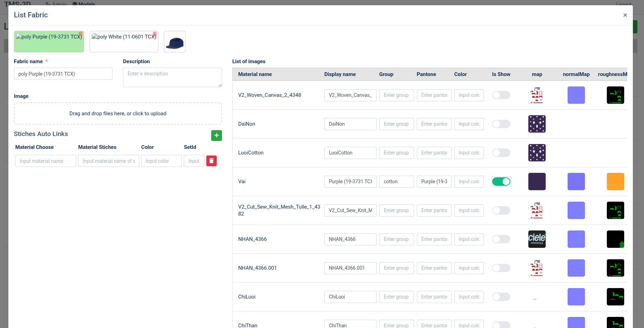Click the map texture icon for V2_Woven_Canvas_2_4348
The height and width of the screenshot is (328, 644).
pos(537,95)
